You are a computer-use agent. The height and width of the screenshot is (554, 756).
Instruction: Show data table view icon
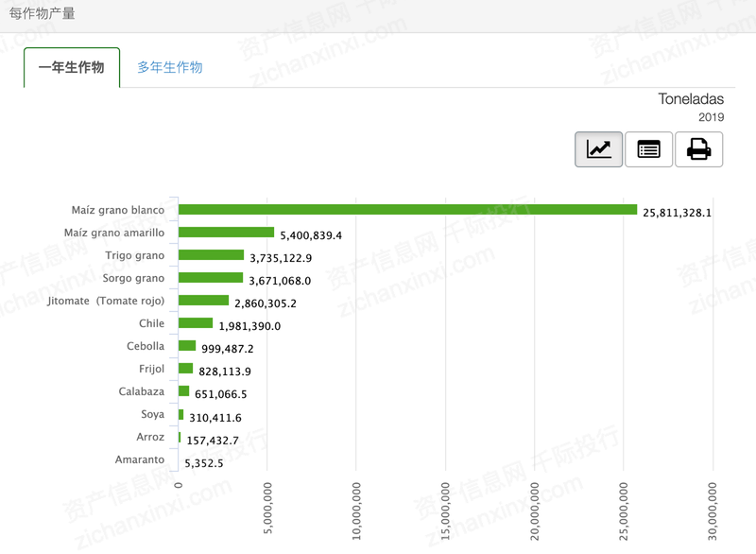pyautogui.click(x=648, y=149)
